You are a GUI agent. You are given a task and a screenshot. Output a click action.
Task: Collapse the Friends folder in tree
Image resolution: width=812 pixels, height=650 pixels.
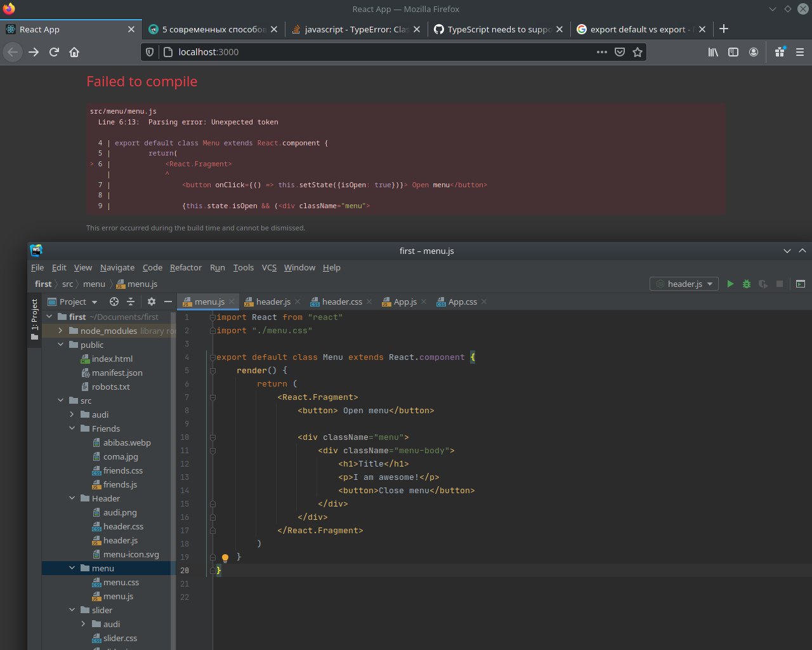(x=72, y=428)
